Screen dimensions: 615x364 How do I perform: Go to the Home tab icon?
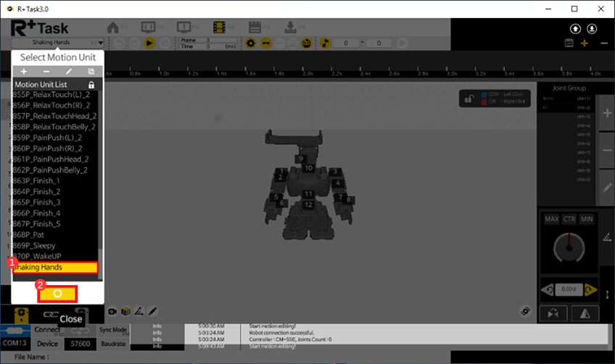pyautogui.click(x=114, y=28)
